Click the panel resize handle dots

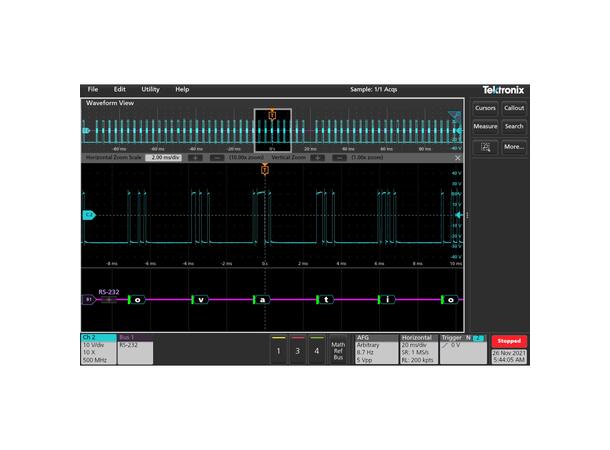click(x=467, y=215)
